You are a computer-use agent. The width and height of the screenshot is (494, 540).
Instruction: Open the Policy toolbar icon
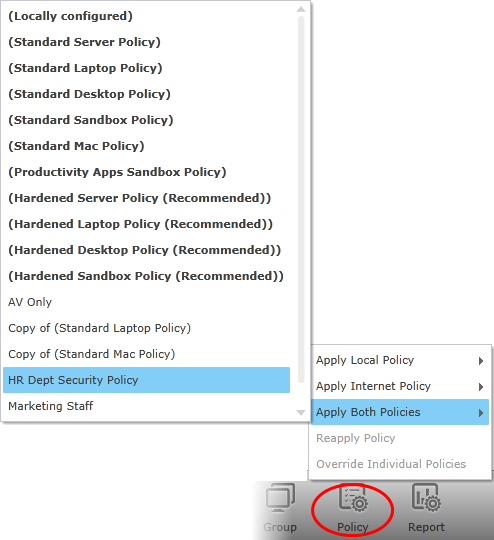pos(353,509)
